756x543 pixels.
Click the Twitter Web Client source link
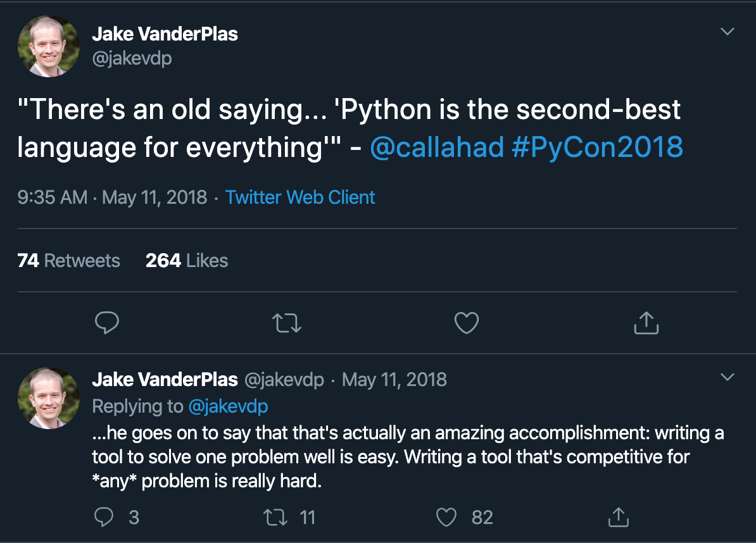(300, 197)
